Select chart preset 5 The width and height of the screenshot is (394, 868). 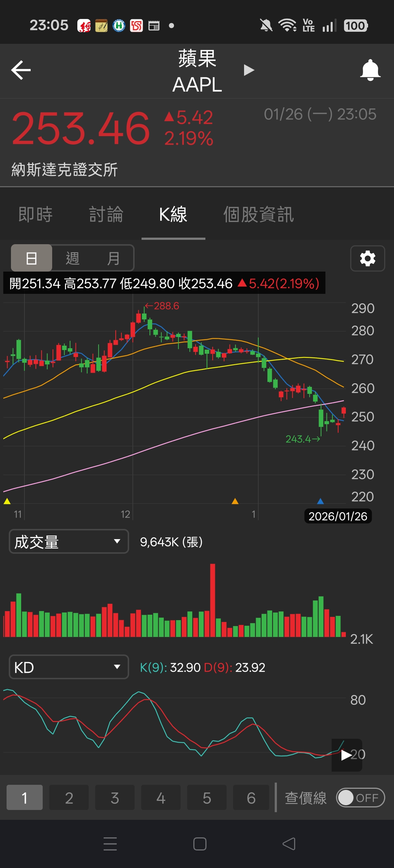[x=207, y=798]
